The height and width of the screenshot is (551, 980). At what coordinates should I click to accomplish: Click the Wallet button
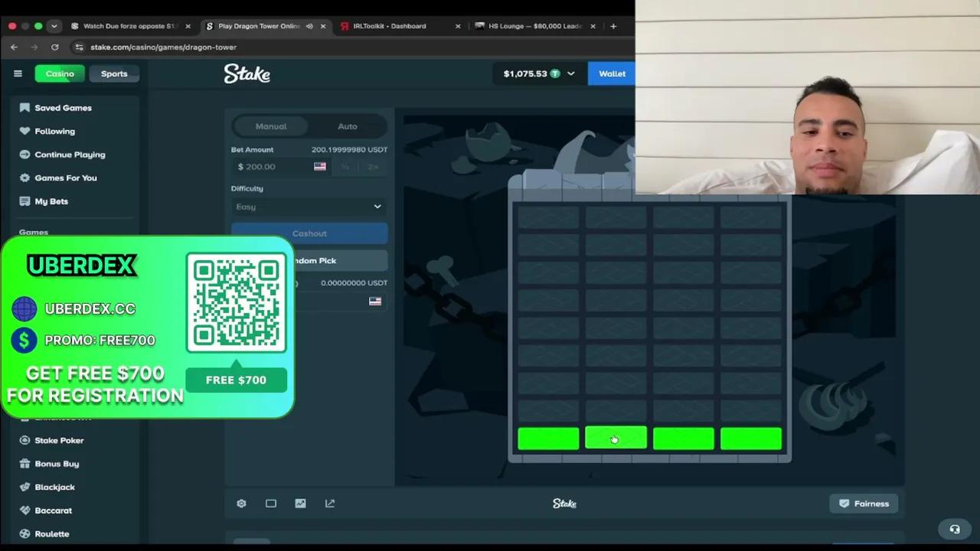point(612,73)
